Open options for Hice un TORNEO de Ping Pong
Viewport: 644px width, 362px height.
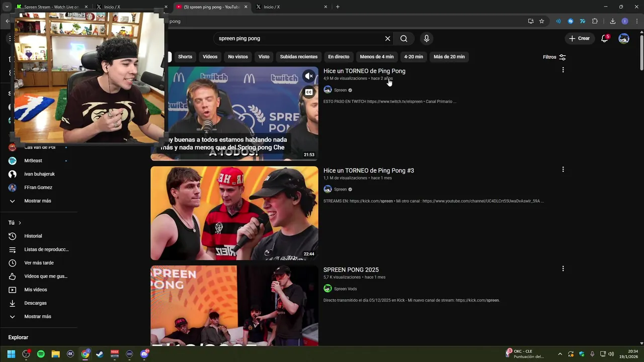[563, 70]
